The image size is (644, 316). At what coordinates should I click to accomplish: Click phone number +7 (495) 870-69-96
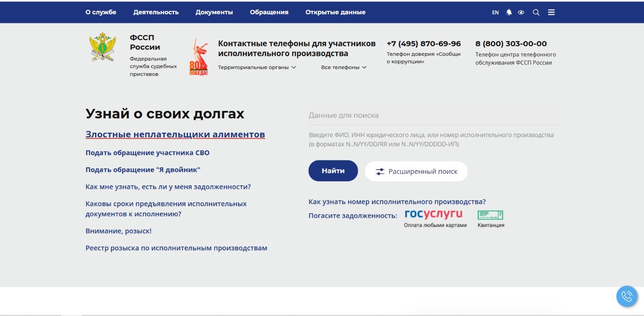(x=424, y=43)
